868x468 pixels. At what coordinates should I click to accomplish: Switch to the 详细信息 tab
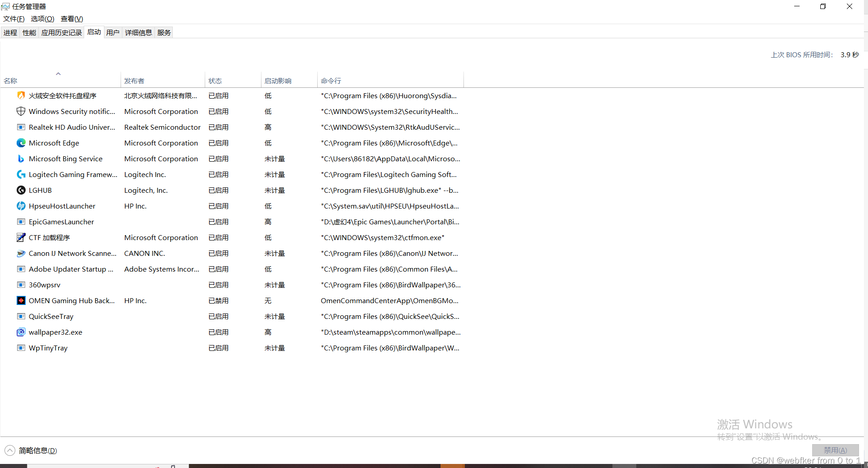coord(139,32)
